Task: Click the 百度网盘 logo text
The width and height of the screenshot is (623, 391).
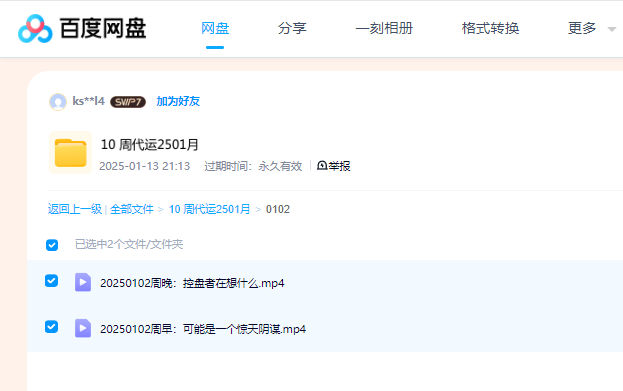Action: (x=103, y=28)
